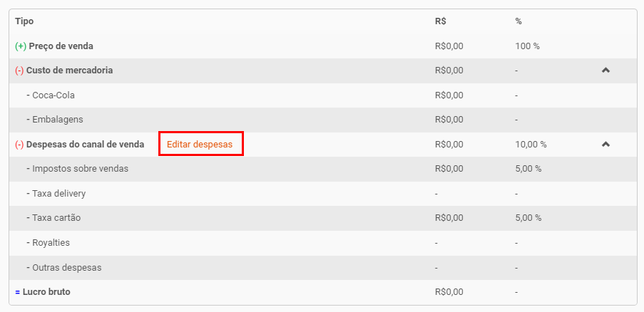
Task: Click the Tipo column header
Action: pyautogui.click(x=24, y=21)
